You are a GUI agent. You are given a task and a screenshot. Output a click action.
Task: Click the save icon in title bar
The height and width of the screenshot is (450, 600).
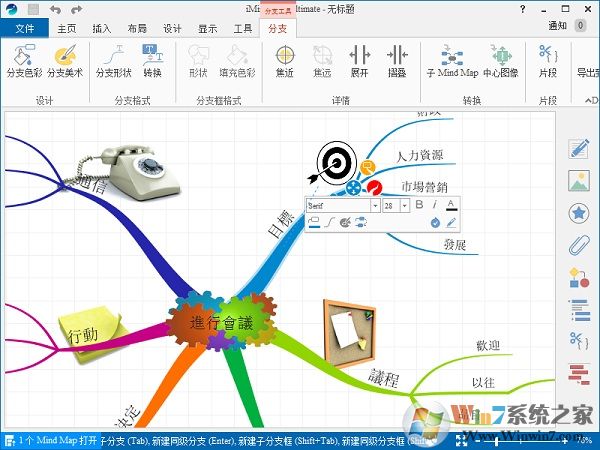33,9
